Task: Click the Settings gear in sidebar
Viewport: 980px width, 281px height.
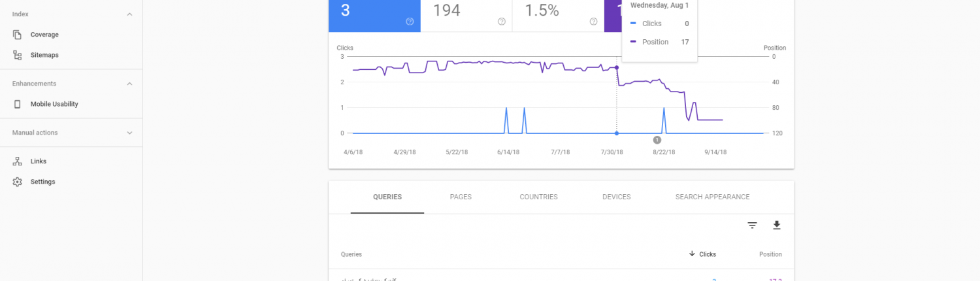Action: point(18,182)
